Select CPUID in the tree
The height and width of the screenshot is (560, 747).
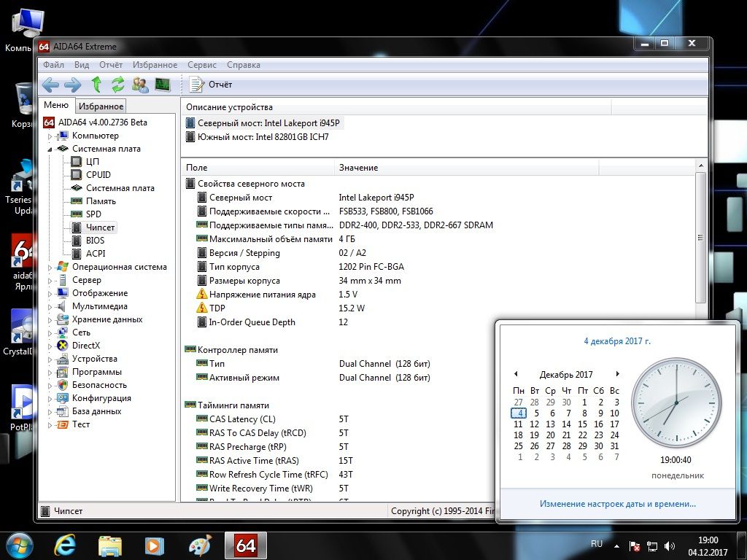click(x=98, y=175)
